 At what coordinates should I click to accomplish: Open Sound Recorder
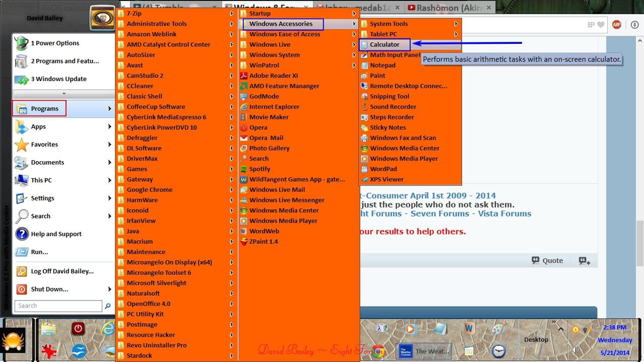pos(393,107)
